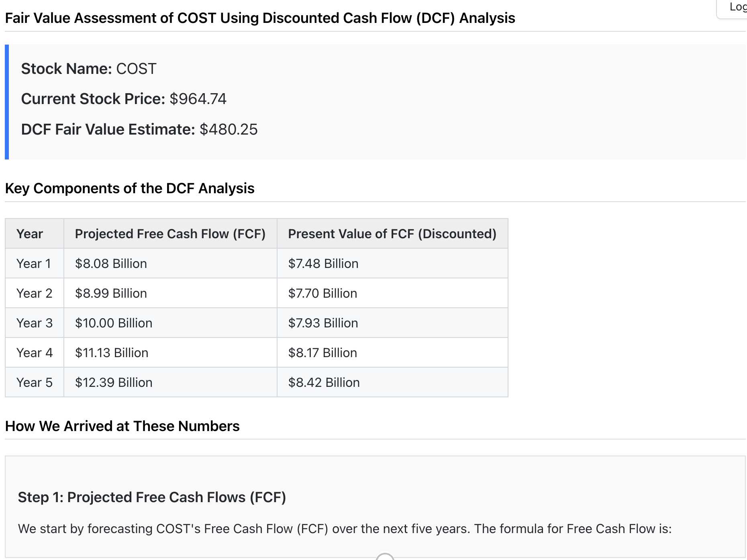The width and height of the screenshot is (747, 560).
Task: Select the $11.13 Billion cell
Action: (x=170, y=353)
